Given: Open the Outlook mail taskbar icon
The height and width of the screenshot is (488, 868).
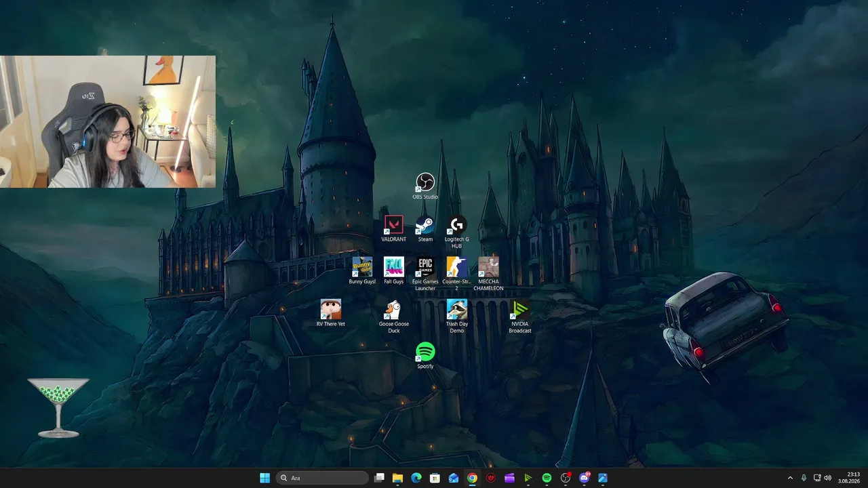Looking at the screenshot, I should pos(454,478).
